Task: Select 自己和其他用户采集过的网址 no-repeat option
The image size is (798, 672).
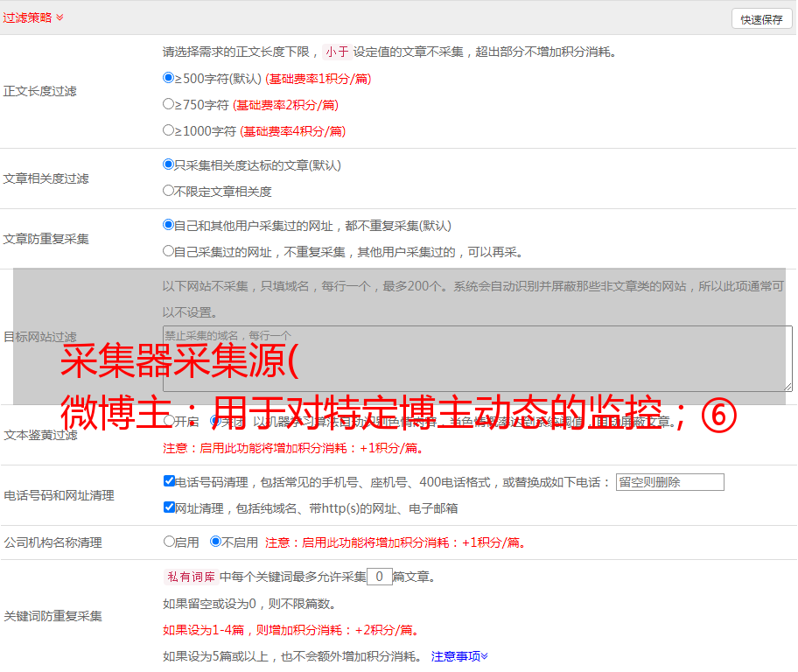Action: point(168,225)
